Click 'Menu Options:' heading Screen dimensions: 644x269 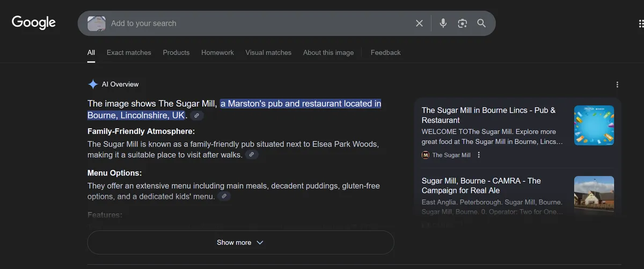point(114,173)
